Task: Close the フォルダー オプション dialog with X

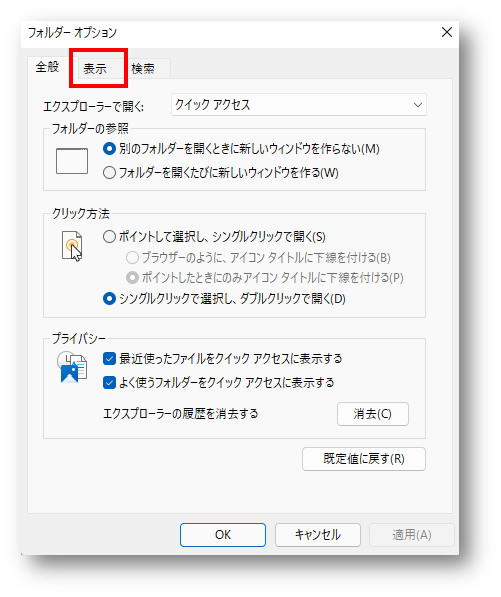Action: pos(447,32)
